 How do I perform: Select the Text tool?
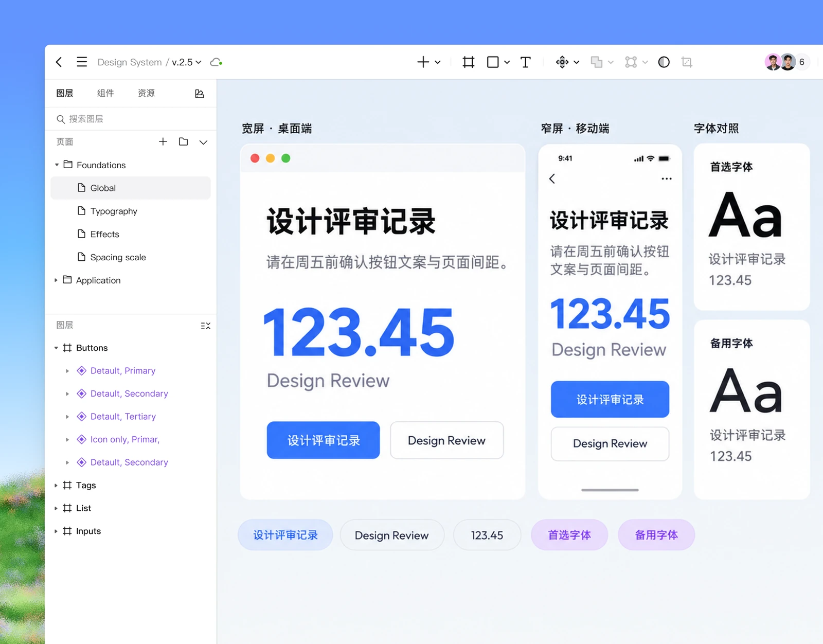tap(525, 62)
